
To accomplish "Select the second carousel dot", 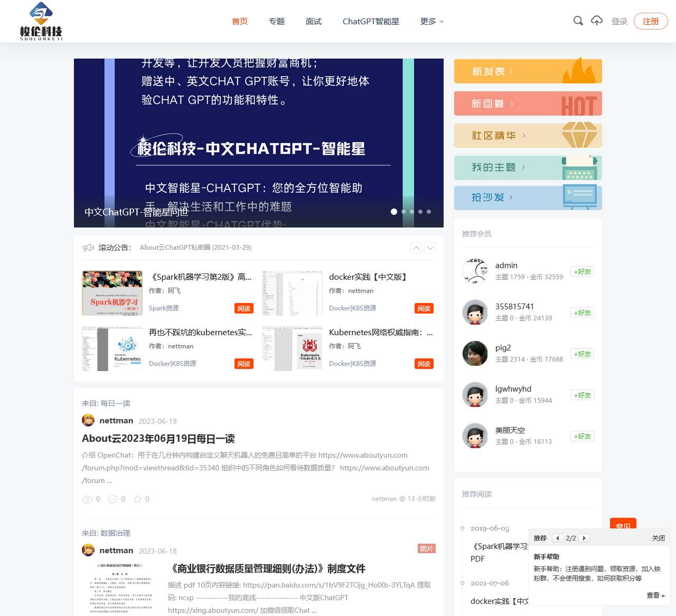I will pyautogui.click(x=403, y=212).
